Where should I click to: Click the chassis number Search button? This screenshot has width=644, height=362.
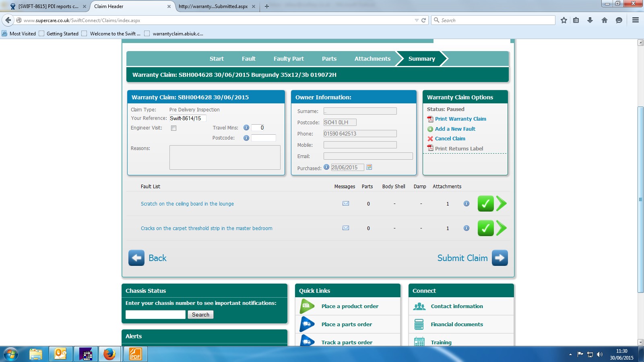pyautogui.click(x=200, y=315)
